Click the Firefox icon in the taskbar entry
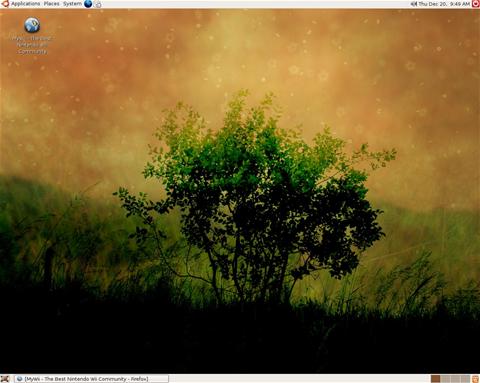The width and height of the screenshot is (480, 383). click(20, 379)
